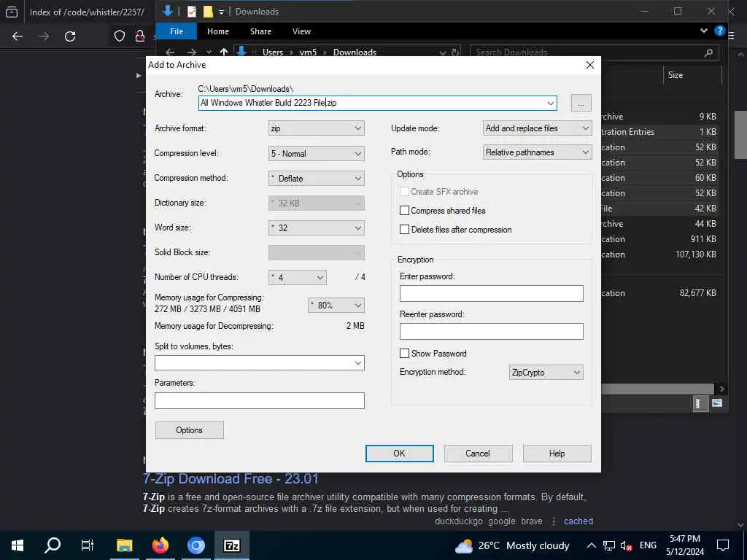Refresh the Explorer Downloads folder
The width and height of the screenshot is (747, 560).
click(455, 52)
